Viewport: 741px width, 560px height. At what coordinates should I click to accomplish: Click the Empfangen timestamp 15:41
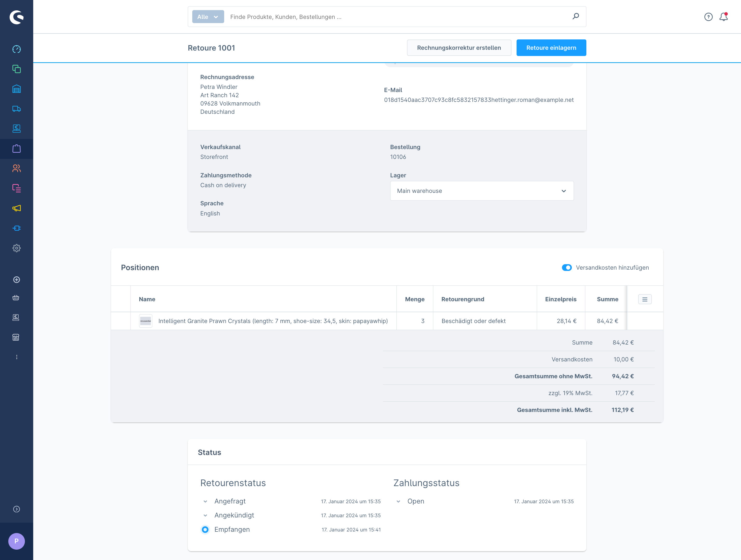[351, 530]
